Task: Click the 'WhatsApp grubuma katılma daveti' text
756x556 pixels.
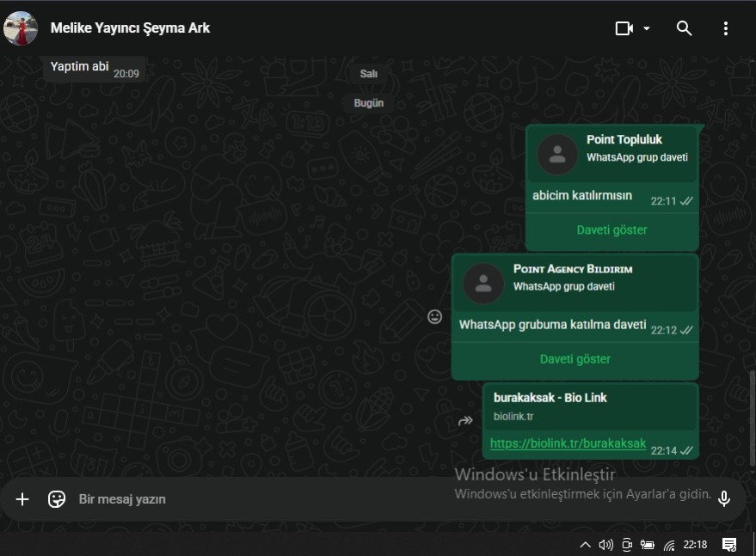Action: pos(552,325)
